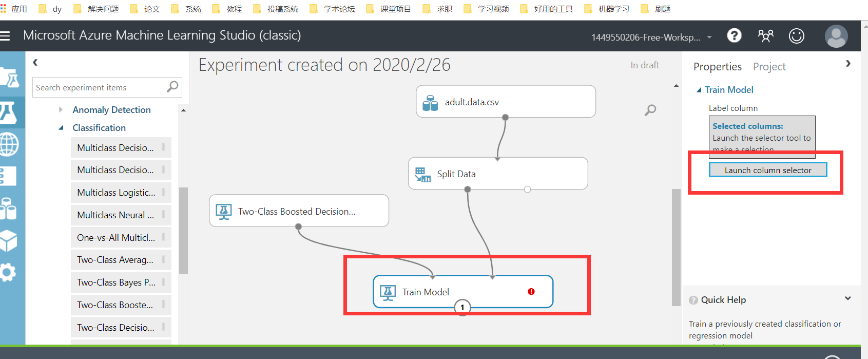Select the adult.data.csv module
The image size is (868, 359).
coord(506,102)
